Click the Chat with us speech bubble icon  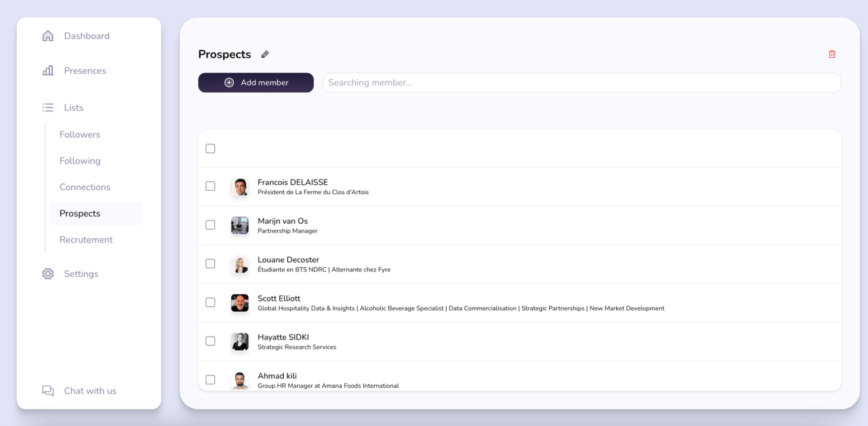(x=48, y=391)
